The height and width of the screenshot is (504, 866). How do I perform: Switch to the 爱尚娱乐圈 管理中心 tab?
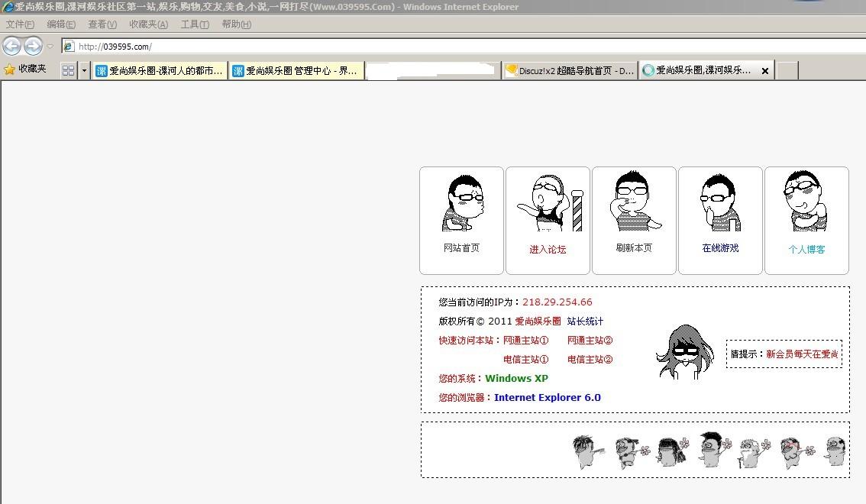[x=294, y=69]
